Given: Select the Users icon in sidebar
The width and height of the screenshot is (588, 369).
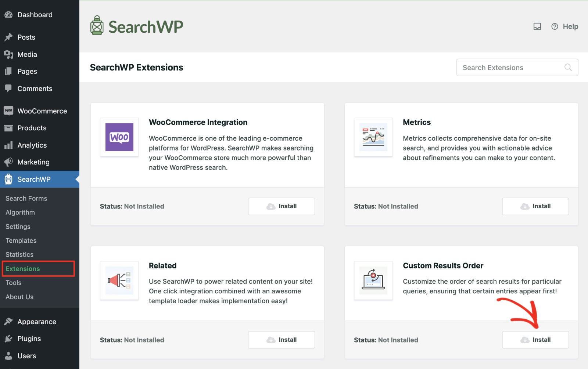Looking at the screenshot, I should (x=9, y=355).
